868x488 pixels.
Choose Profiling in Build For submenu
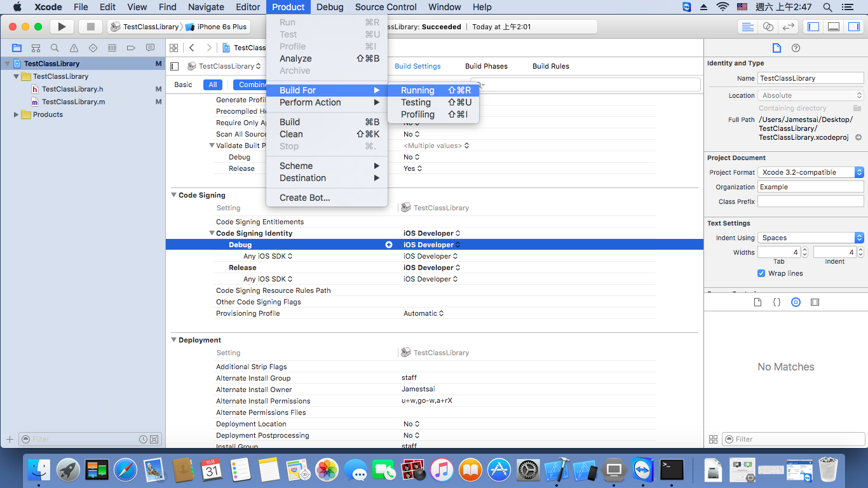[x=433, y=114]
